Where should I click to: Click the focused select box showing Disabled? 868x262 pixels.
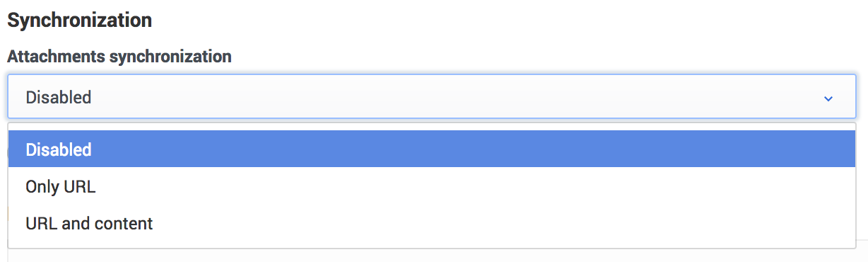click(432, 97)
